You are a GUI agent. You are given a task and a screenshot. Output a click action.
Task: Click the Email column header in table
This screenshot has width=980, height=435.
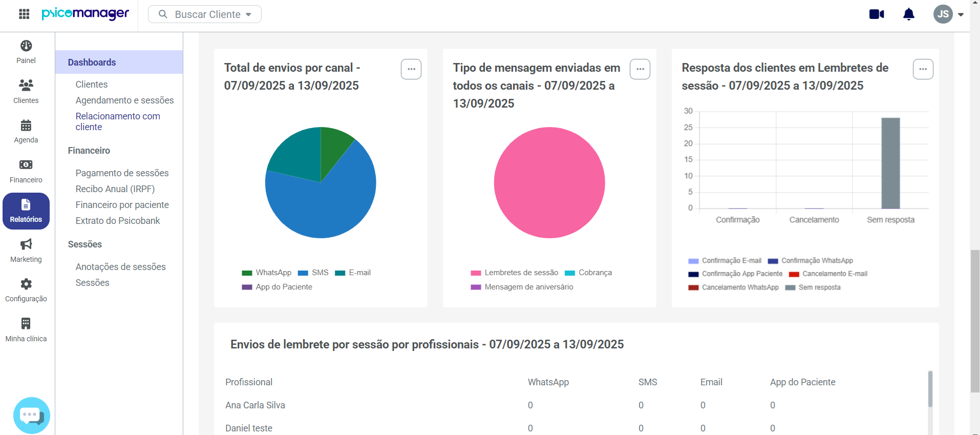(711, 382)
